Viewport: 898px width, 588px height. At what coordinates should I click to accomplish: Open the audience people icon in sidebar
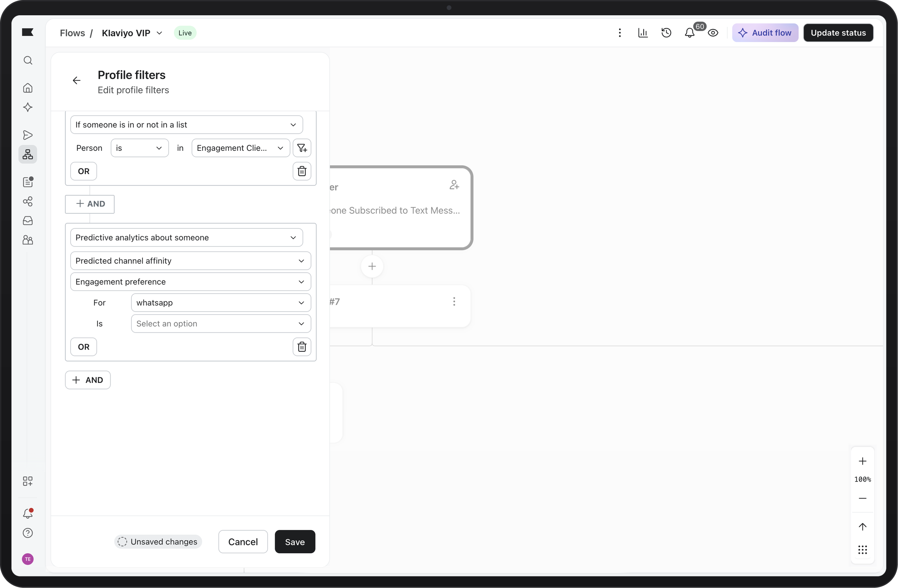[x=28, y=240]
